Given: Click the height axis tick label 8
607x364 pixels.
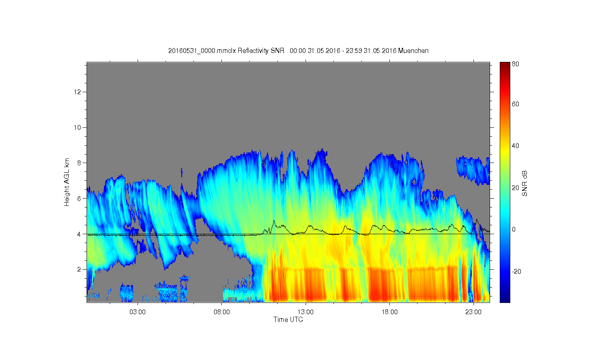Looking at the screenshot, I should pos(80,163).
